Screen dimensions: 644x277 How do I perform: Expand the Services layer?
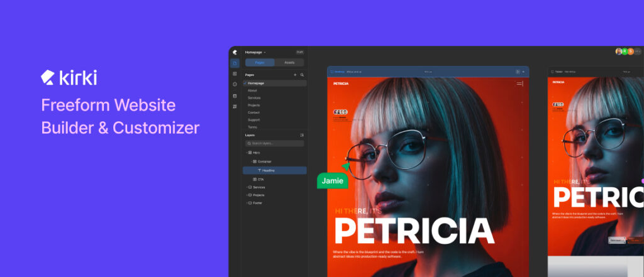pos(247,188)
